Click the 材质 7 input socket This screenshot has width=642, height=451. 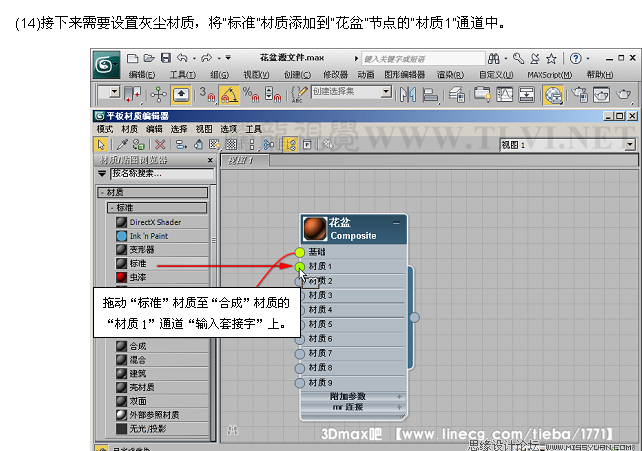pyautogui.click(x=300, y=354)
